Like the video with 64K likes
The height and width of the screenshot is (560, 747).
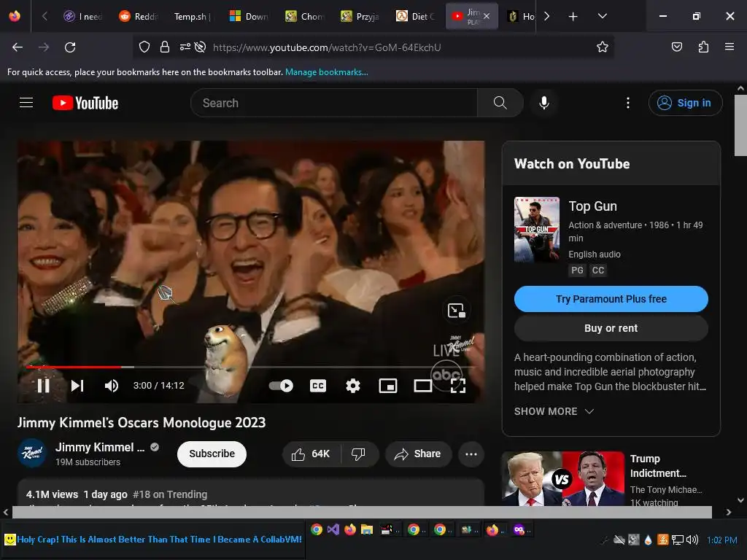311,454
